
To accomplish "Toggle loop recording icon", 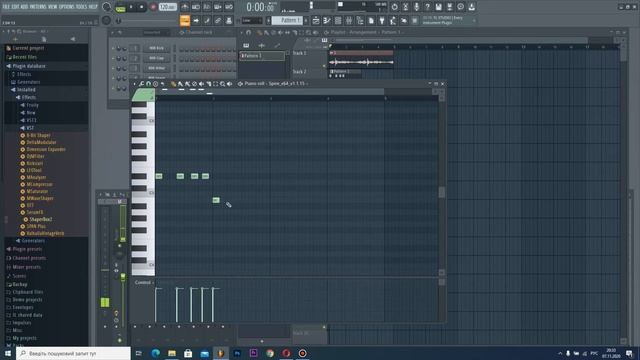I will tap(229, 7).
